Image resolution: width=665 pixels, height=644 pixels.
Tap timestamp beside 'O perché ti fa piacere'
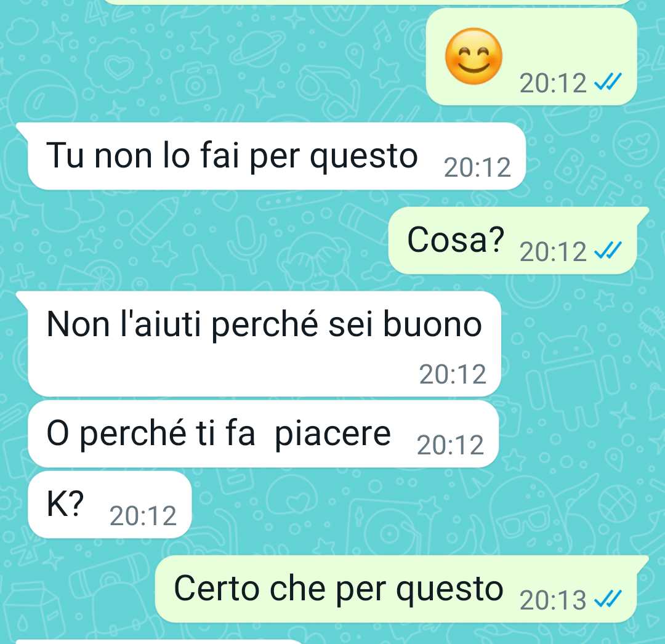tap(450, 445)
